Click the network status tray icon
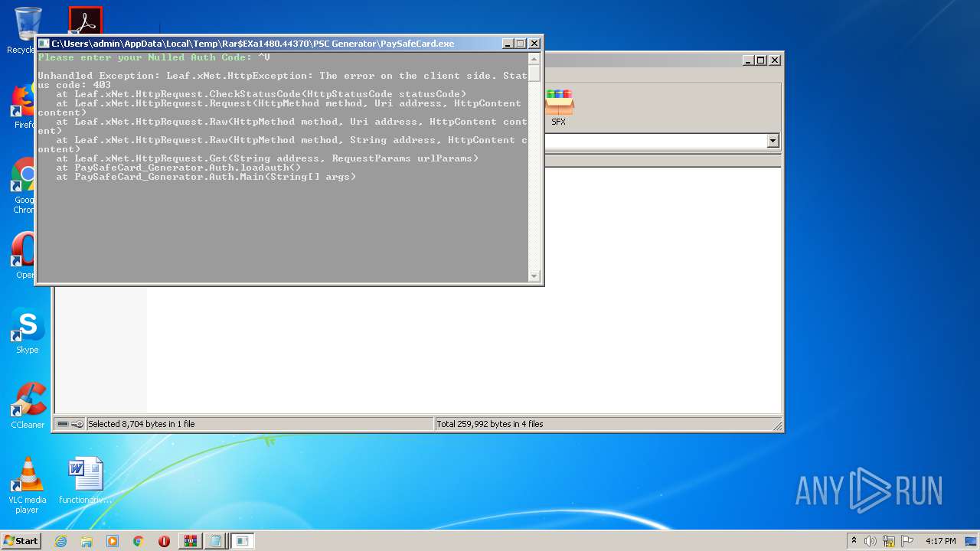This screenshot has width=980, height=551. point(889,541)
